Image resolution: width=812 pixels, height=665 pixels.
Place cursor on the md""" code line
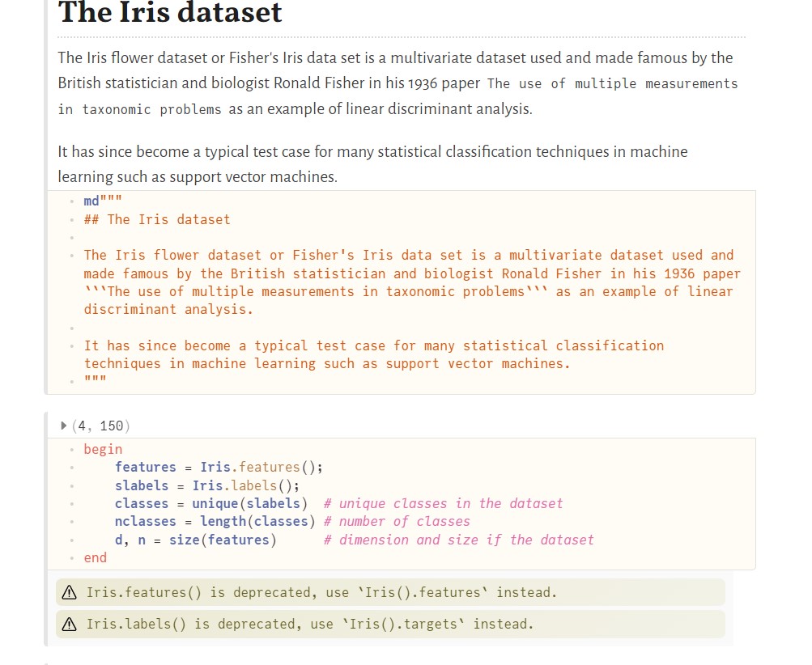click(103, 201)
